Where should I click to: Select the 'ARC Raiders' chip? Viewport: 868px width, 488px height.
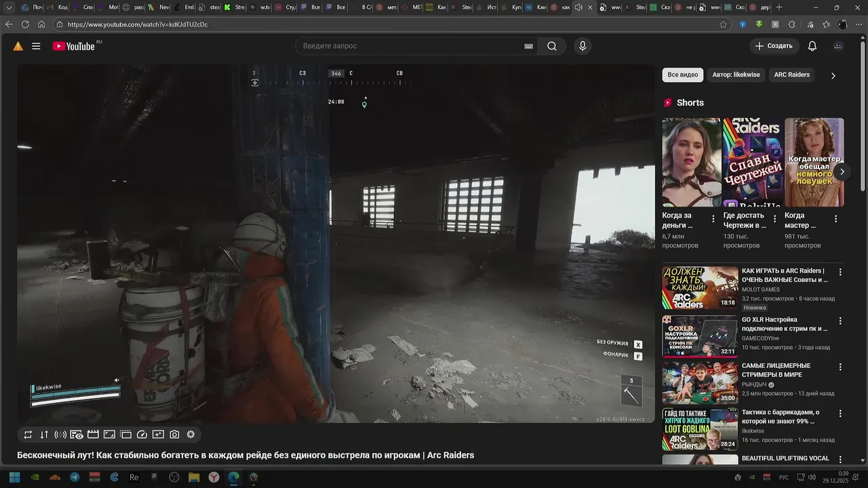[x=792, y=75]
